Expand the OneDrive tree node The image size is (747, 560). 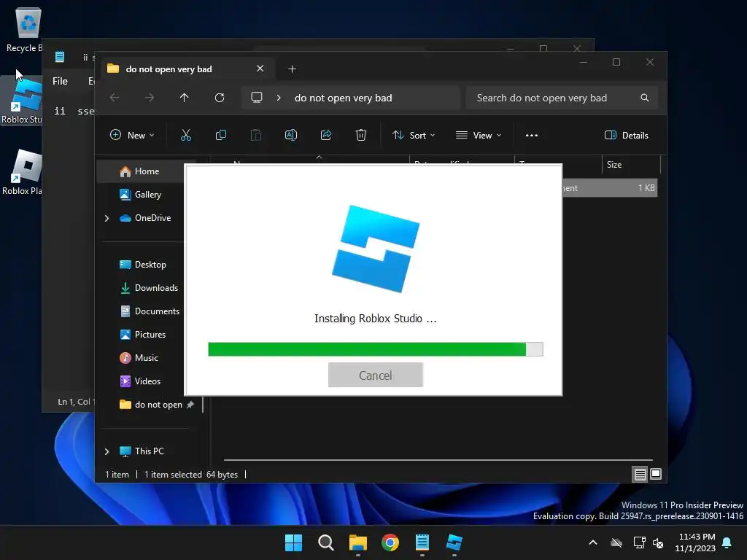(107, 218)
